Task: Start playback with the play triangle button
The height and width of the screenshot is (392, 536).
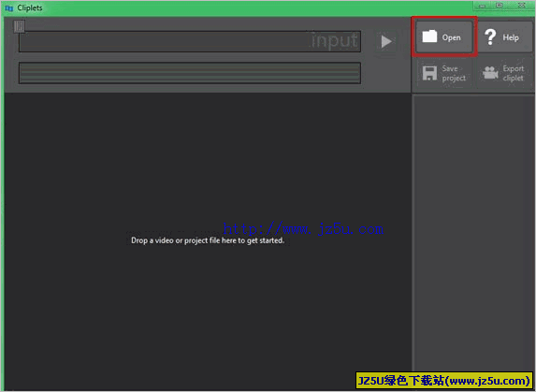Action: pos(386,41)
